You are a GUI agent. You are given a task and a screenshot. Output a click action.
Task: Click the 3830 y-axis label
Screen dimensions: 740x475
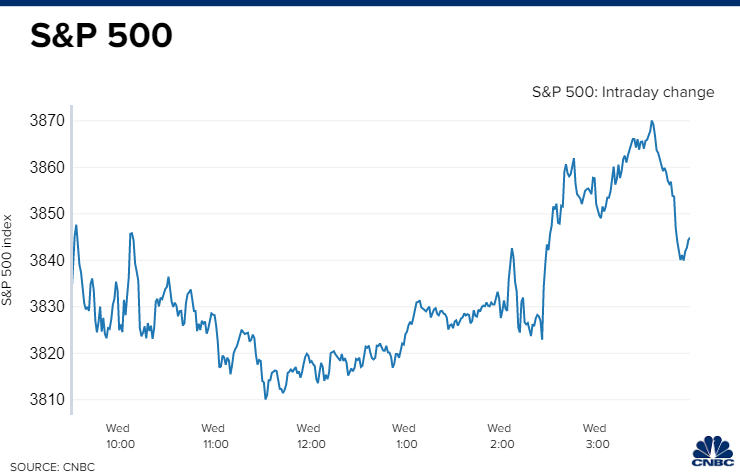[x=45, y=307]
